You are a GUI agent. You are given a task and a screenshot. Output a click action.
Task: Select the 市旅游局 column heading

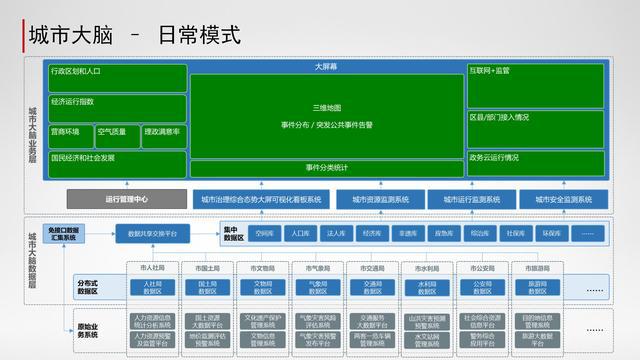pyautogui.click(x=537, y=268)
